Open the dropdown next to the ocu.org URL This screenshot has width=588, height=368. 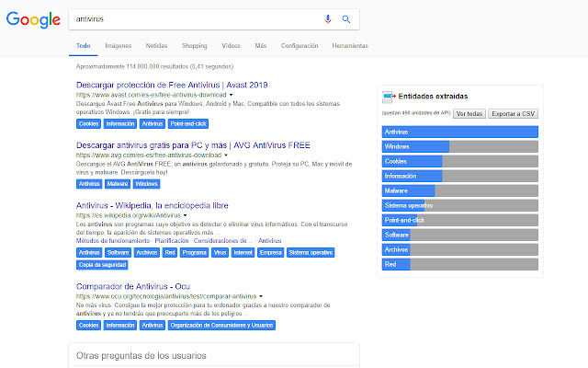tap(261, 297)
